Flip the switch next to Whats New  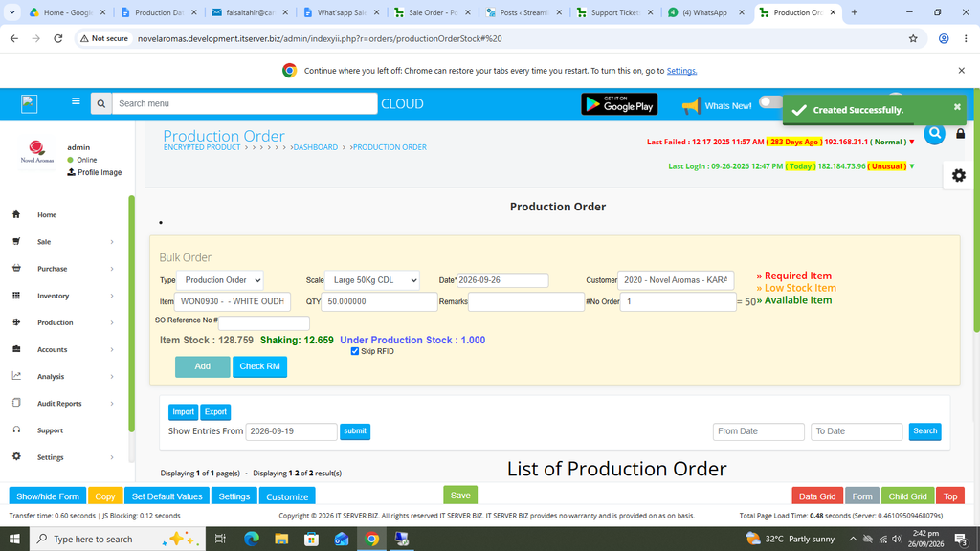[771, 102]
